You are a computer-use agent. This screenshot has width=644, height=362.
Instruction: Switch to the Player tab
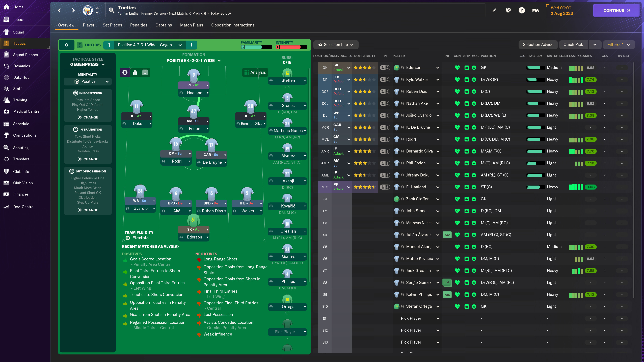pyautogui.click(x=88, y=25)
